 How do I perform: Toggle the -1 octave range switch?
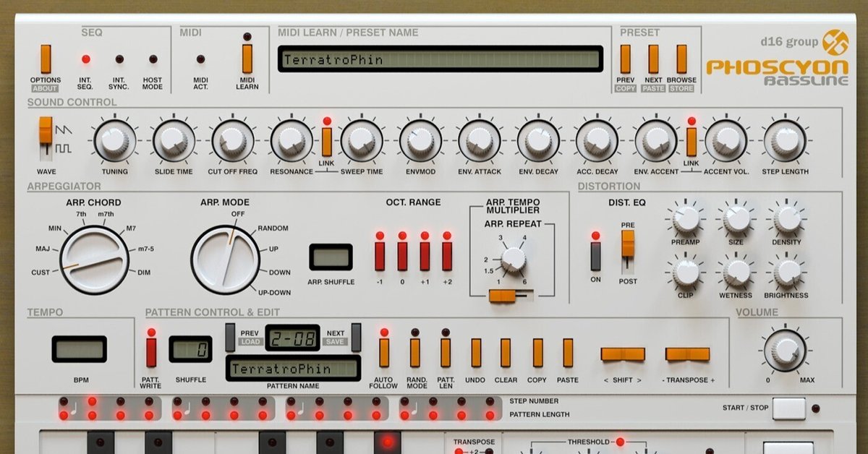click(380, 256)
